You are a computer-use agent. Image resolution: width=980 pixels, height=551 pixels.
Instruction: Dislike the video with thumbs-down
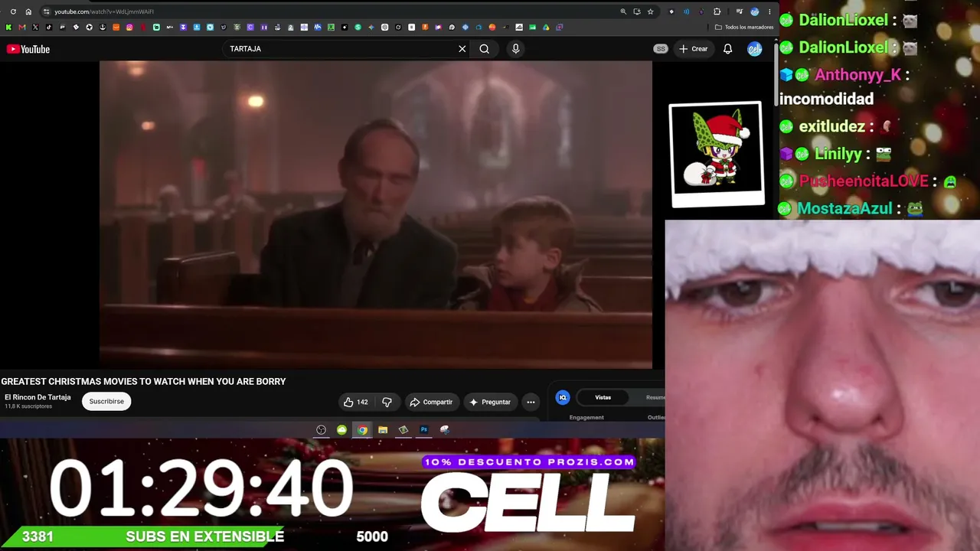387,402
